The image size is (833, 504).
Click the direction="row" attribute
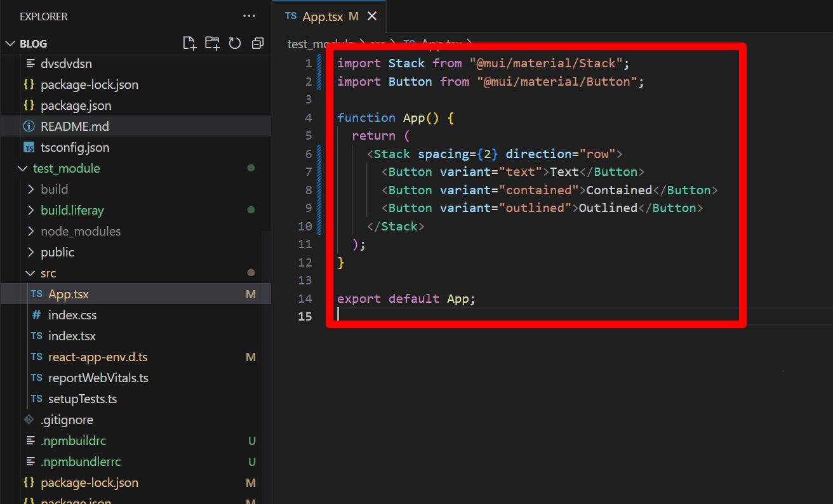click(x=560, y=154)
